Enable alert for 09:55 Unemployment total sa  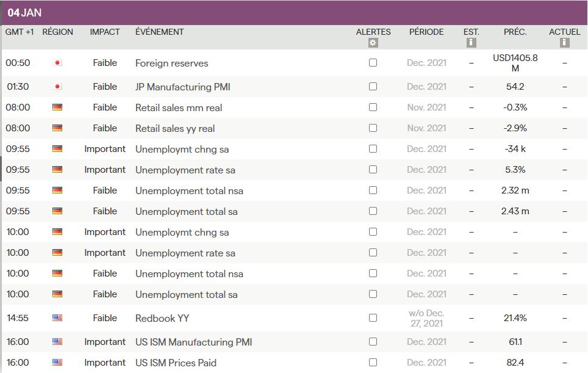coord(373,211)
